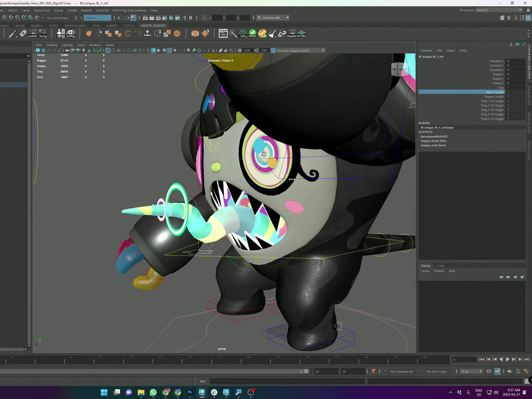Click the chain link shelf icon
The image size is (532, 399).
tap(282, 33)
